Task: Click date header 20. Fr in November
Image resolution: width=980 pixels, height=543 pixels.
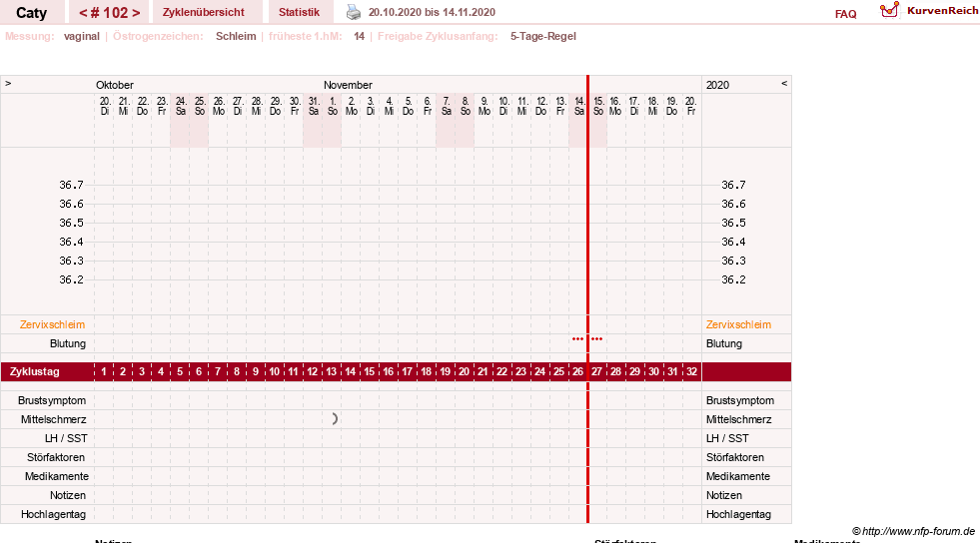Action: 690,106
